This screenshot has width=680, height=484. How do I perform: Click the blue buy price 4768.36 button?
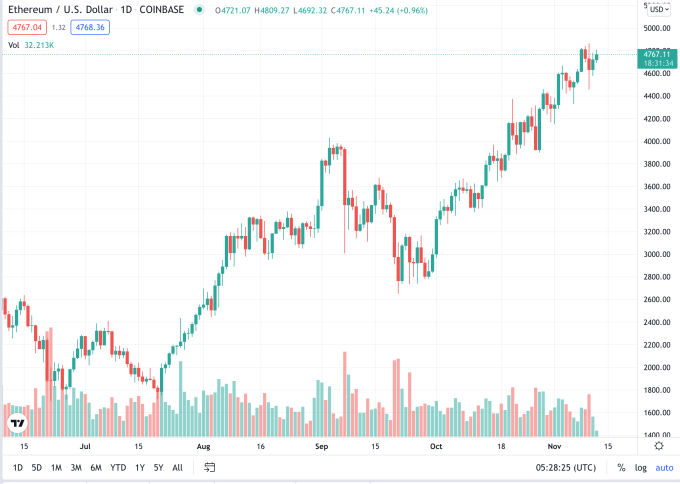(x=90, y=27)
